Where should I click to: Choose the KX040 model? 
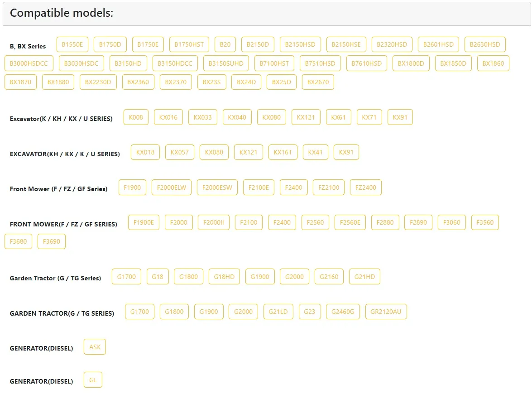[237, 117]
